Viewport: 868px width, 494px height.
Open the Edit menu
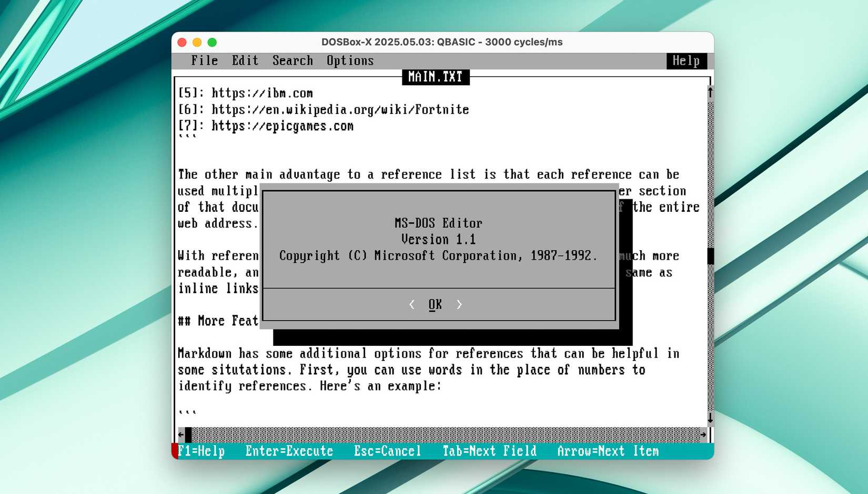245,60
